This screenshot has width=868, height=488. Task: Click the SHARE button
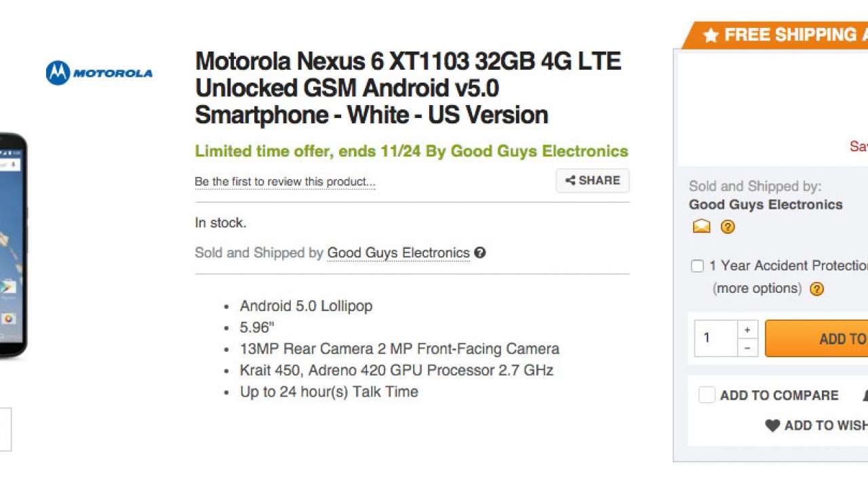pos(593,180)
